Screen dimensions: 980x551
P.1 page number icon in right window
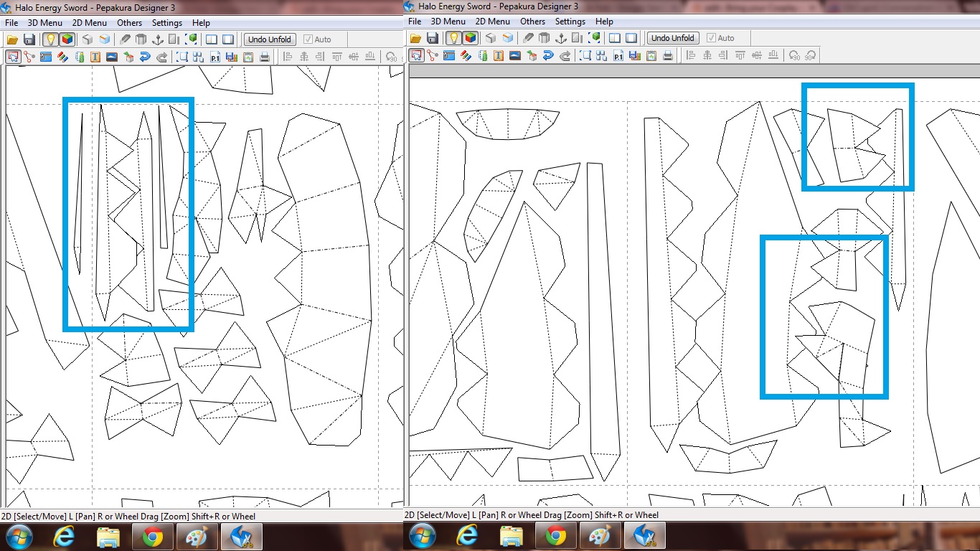(x=618, y=55)
